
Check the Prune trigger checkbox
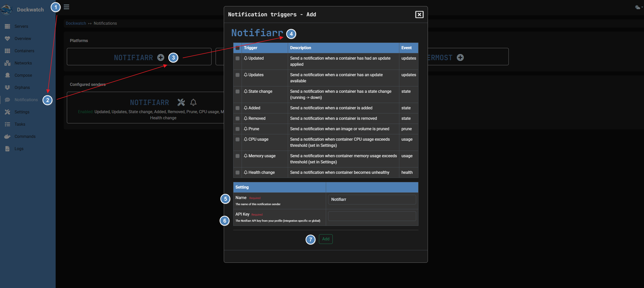238,129
